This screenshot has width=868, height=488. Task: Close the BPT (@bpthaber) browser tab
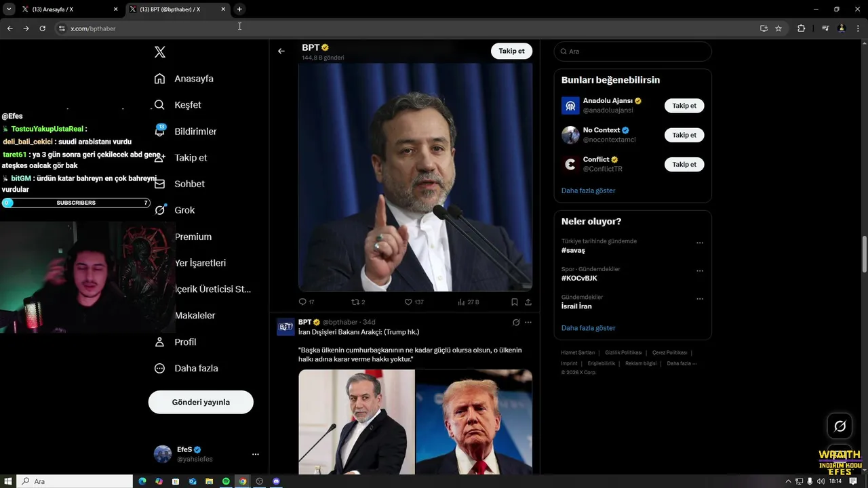coord(223,9)
